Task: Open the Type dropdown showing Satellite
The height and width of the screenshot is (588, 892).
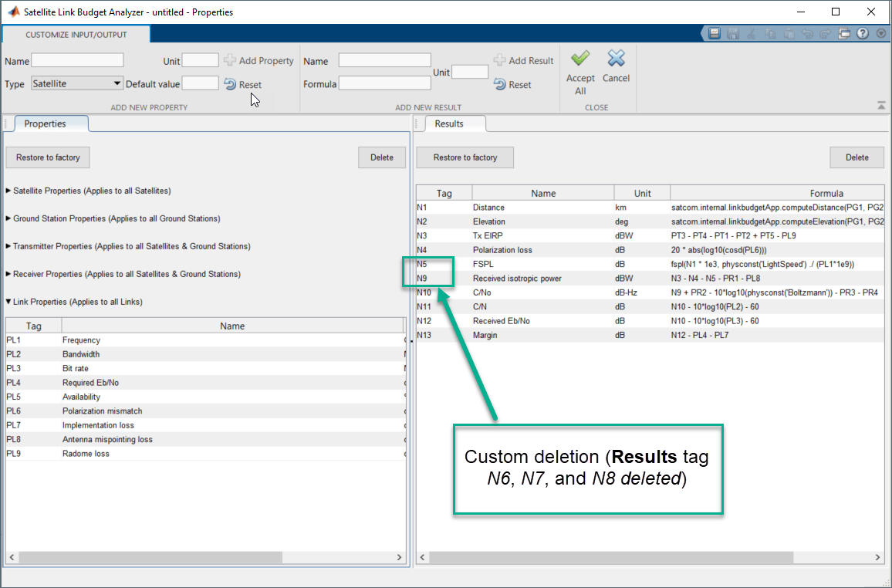Action: 76,83
